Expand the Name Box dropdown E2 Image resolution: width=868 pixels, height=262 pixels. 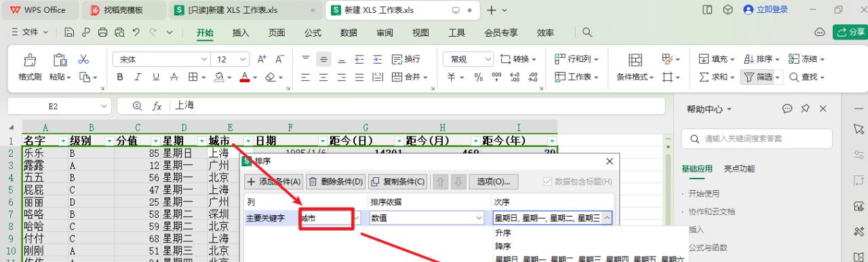(103, 107)
